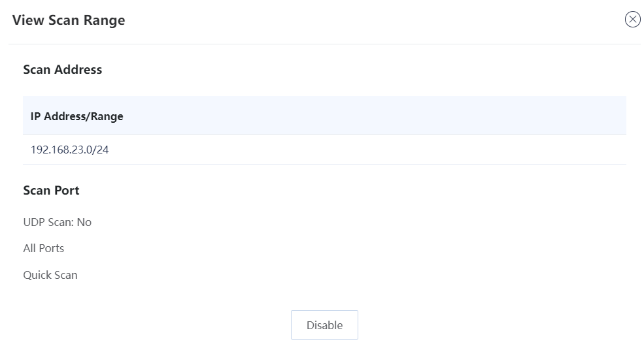644x352 pixels.
Task: Click empty space in the table header row
Action: (392, 116)
